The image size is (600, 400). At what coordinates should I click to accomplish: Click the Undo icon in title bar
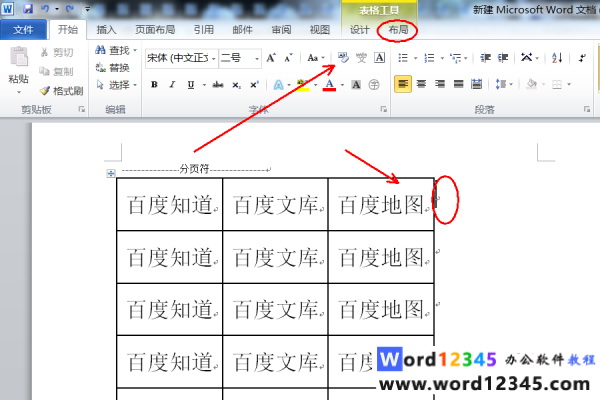point(45,8)
